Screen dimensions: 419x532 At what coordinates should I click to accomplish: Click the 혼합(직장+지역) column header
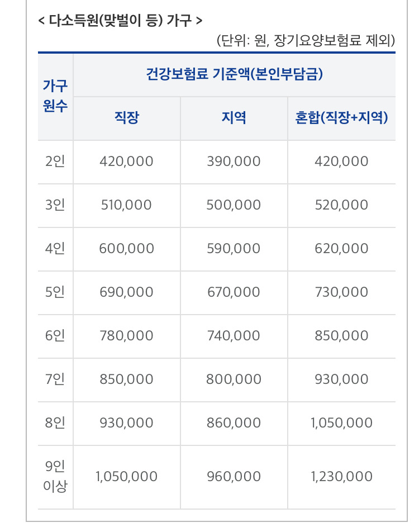click(341, 118)
